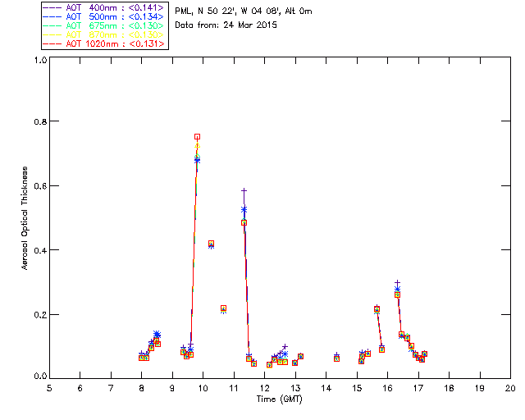Image resolution: width=525 pixels, height=420 pixels.
Task: Click the purple plus marker near 0.3 at 16.3 hours
Action: tap(397, 283)
